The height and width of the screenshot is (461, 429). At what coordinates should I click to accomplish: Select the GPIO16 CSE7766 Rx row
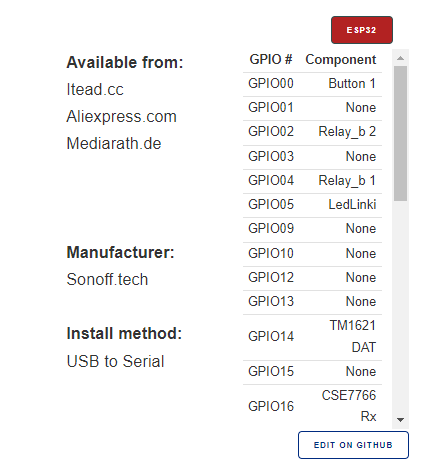(x=312, y=406)
